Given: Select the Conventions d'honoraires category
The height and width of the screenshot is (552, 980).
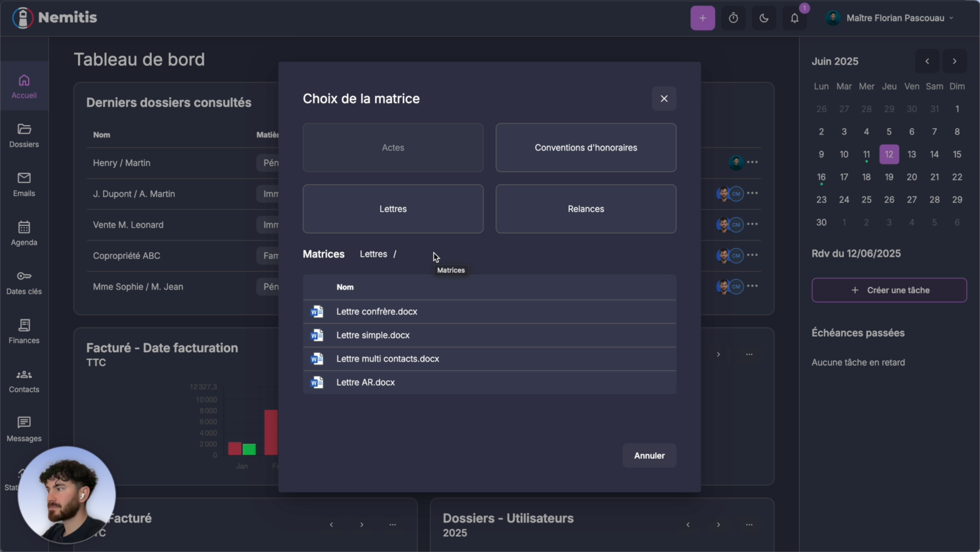Looking at the screenshot, I should pos(585,147).
